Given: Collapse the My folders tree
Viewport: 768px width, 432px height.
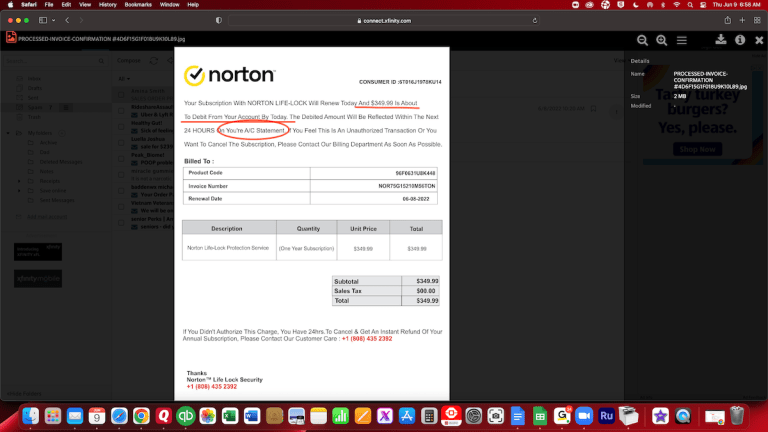Looking at the screenshot, I should (8, 133).
